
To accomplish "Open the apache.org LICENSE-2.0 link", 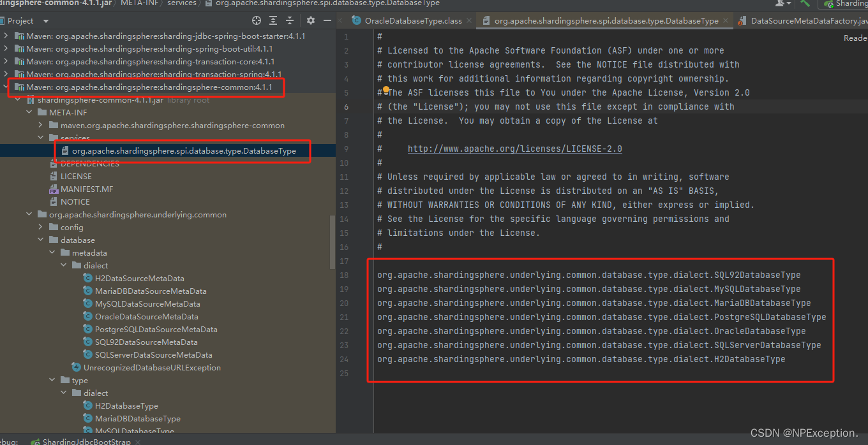I will pyautogui.click(x=515, y=149).
